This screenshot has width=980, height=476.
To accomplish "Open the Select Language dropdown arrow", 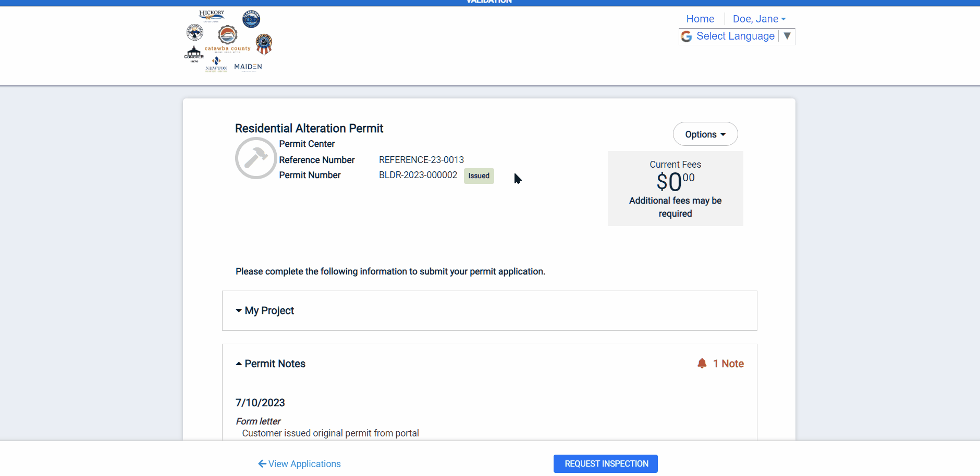I will coord(787,36).
